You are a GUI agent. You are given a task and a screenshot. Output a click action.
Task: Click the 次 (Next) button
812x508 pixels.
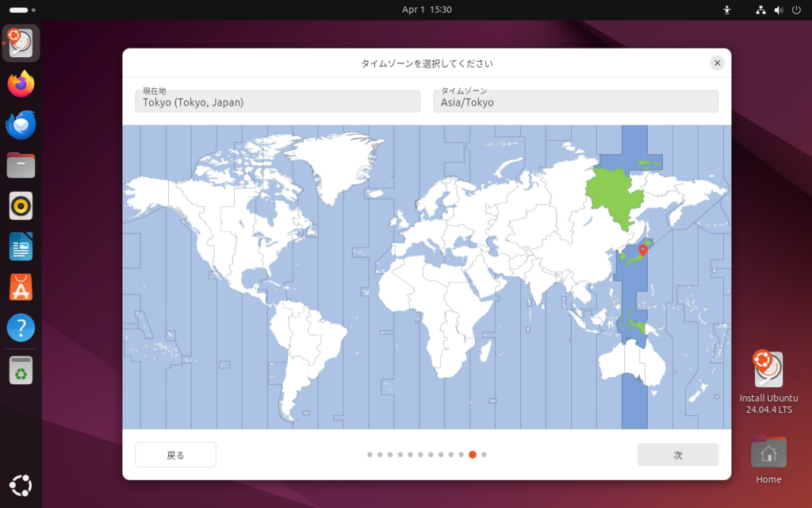coord(678,455)
